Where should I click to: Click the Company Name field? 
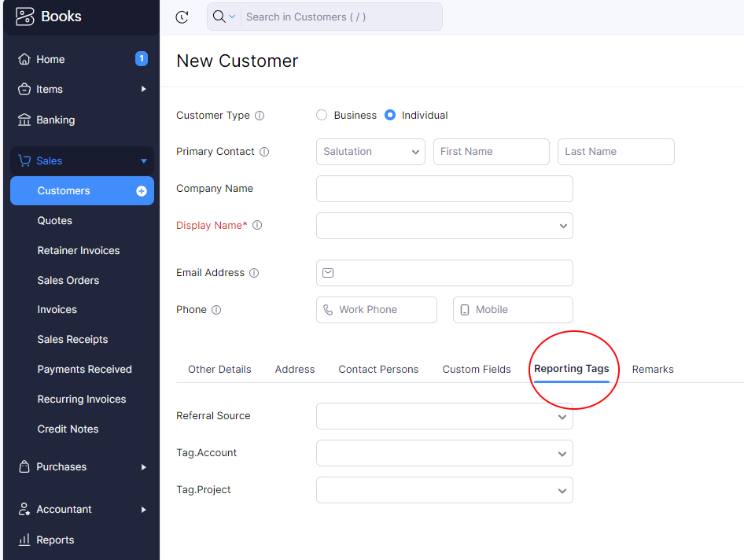pyautogui.click(x=444, y=189)
